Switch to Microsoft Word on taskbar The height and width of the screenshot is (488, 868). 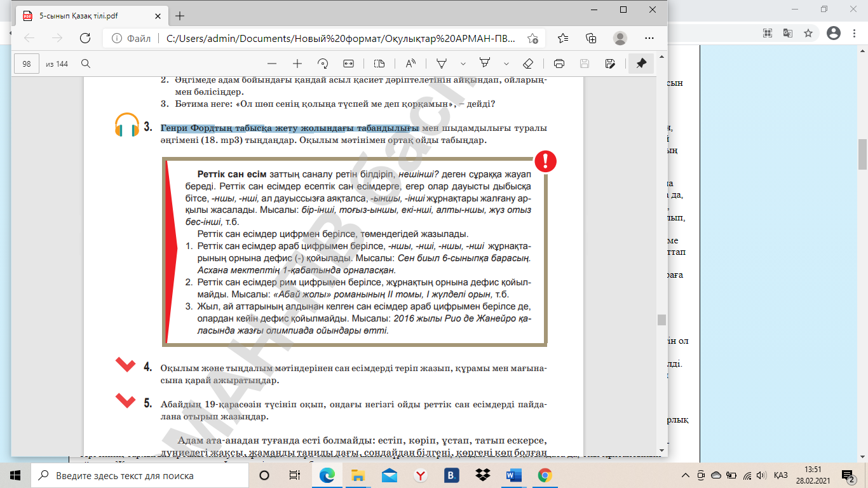click(514, 475)
